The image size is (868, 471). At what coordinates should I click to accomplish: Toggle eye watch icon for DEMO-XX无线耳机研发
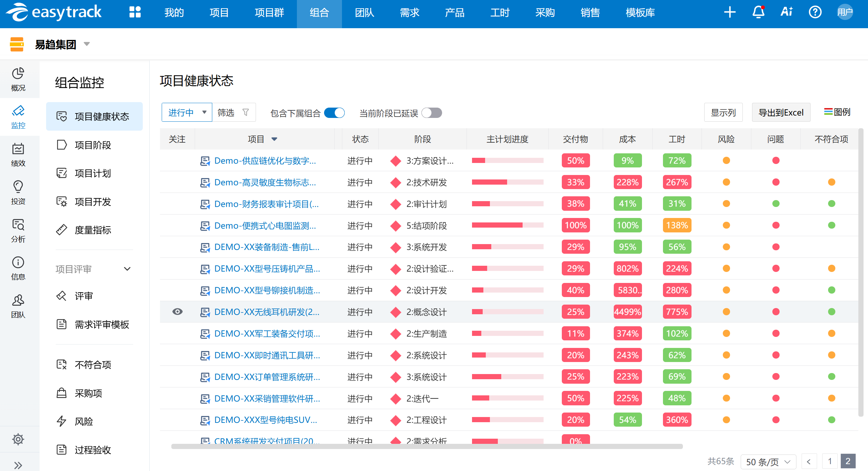[178, 312]
